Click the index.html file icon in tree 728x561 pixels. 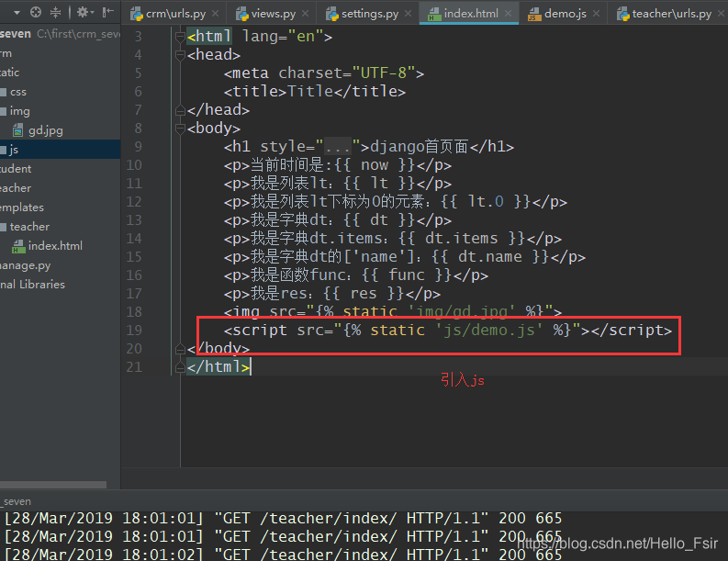18,246
